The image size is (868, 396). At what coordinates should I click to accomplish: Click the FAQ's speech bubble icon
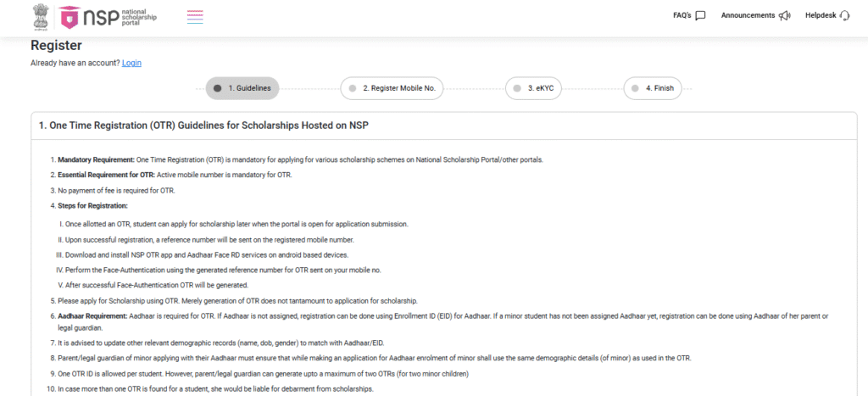(x=700, y=15)
